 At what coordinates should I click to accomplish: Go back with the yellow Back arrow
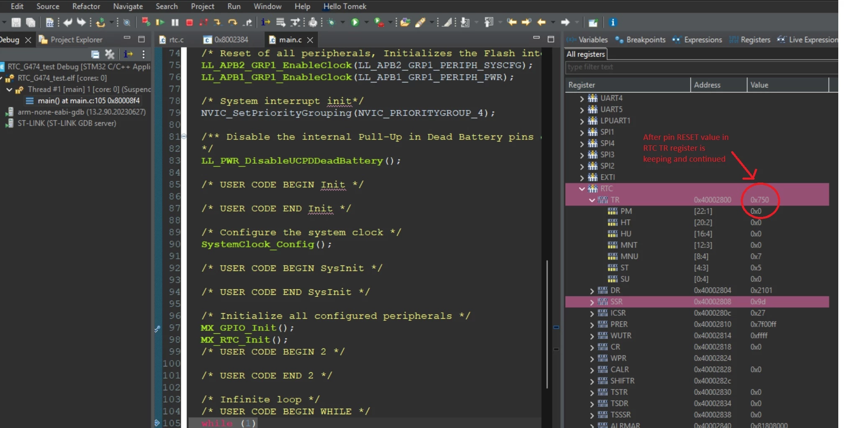(x=542, y=22)
